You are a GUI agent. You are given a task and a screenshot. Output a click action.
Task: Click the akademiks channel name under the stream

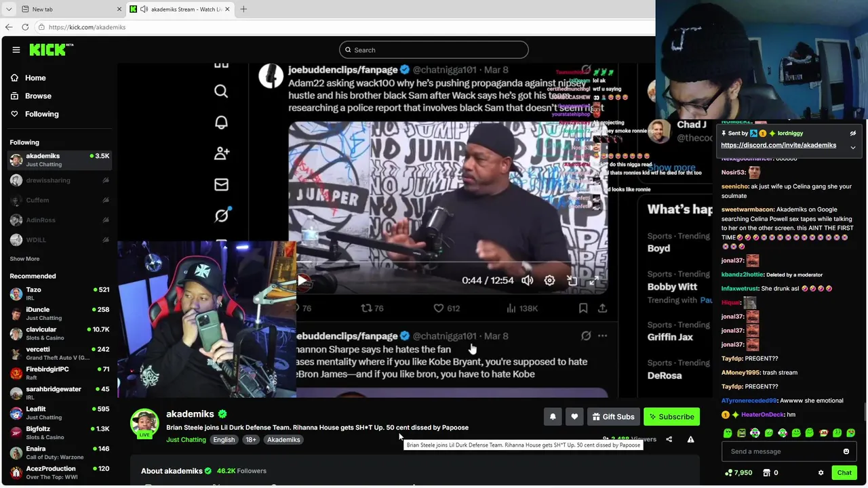click(x=190, y=413)
